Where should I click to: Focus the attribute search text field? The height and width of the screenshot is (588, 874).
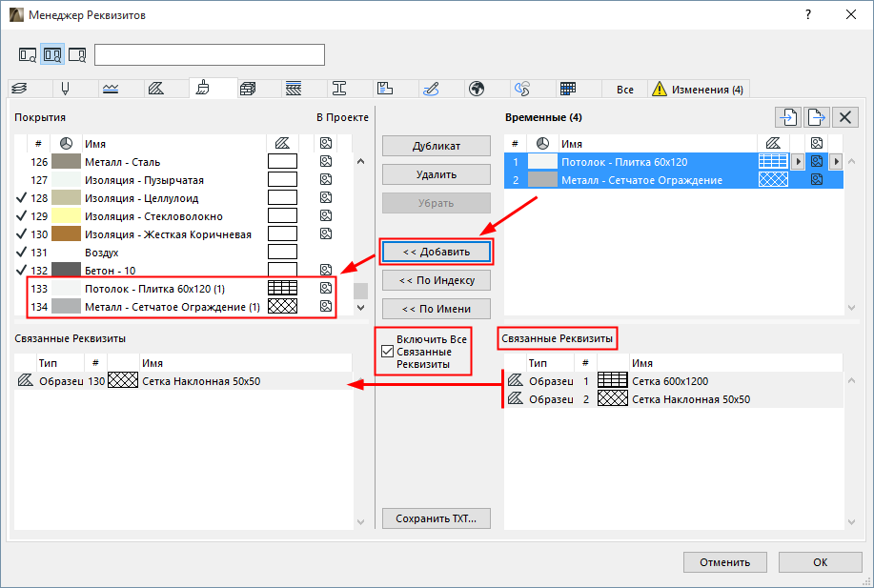[x=210, y=55]
